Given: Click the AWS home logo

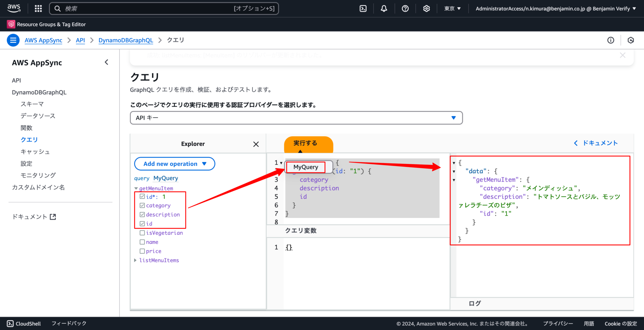Looking at the screenshot, I should (x=14, y=8).
